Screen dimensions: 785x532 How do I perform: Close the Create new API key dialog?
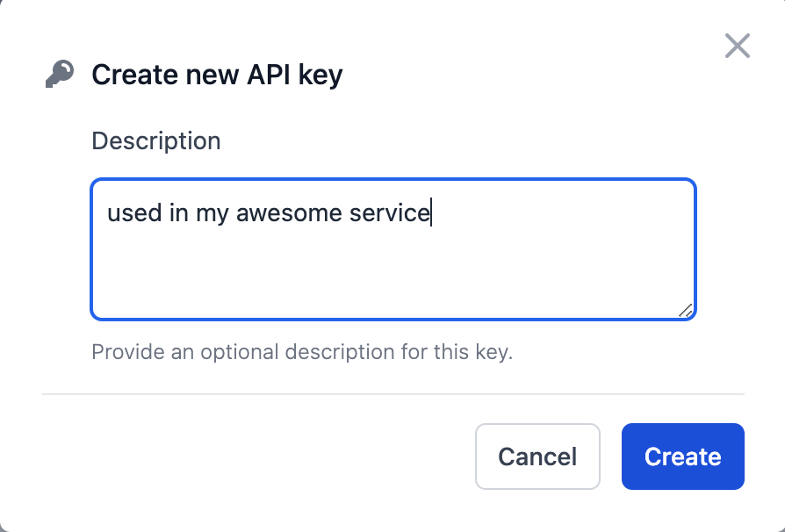737,46
